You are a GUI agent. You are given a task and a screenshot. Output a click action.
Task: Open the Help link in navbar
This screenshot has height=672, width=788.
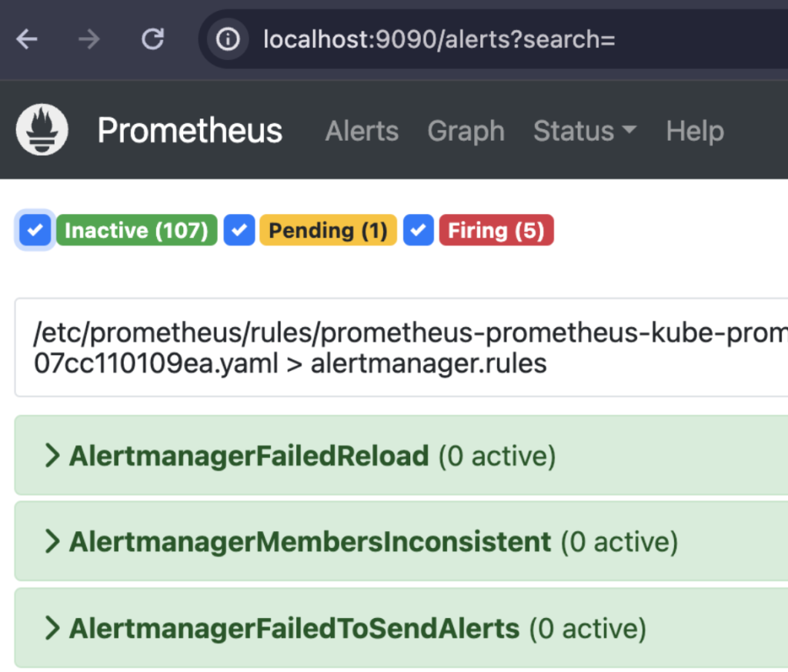695,131
